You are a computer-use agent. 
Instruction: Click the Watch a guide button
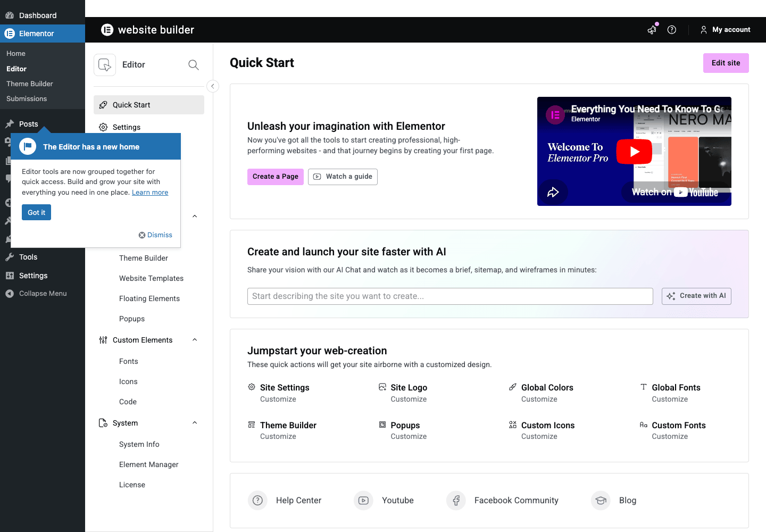tap(343, 177)
